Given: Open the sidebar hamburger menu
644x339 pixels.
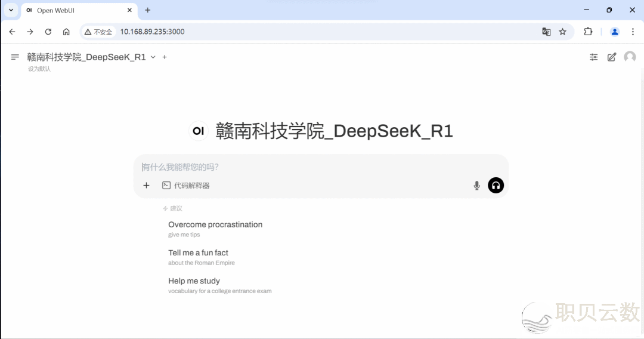Looking at the screenshot, I should (15, 57).
